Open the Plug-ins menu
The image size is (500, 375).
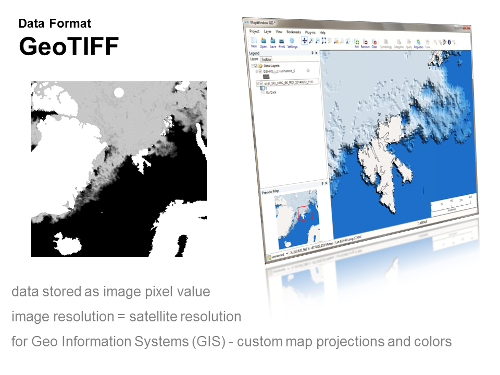[310, 33]
